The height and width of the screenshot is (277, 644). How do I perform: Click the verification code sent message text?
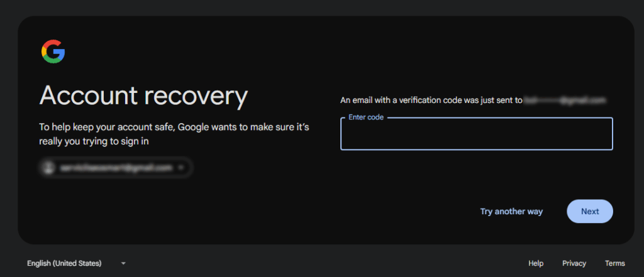473,100
